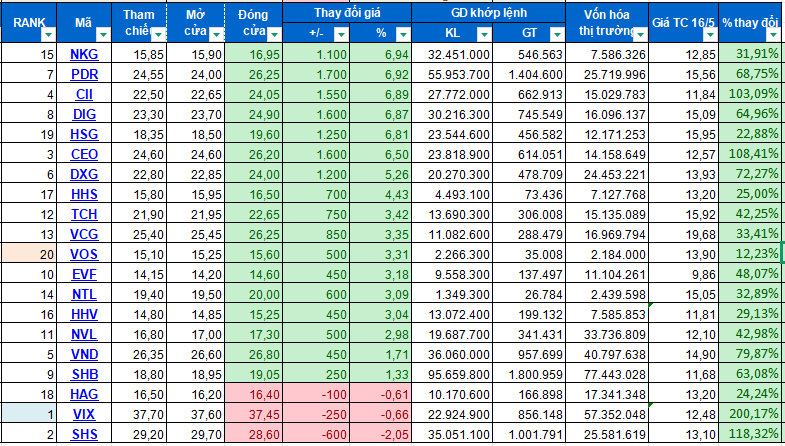Select DIG's 64,96% change cell
Screen dimensions: 785x446
(751, 114)
